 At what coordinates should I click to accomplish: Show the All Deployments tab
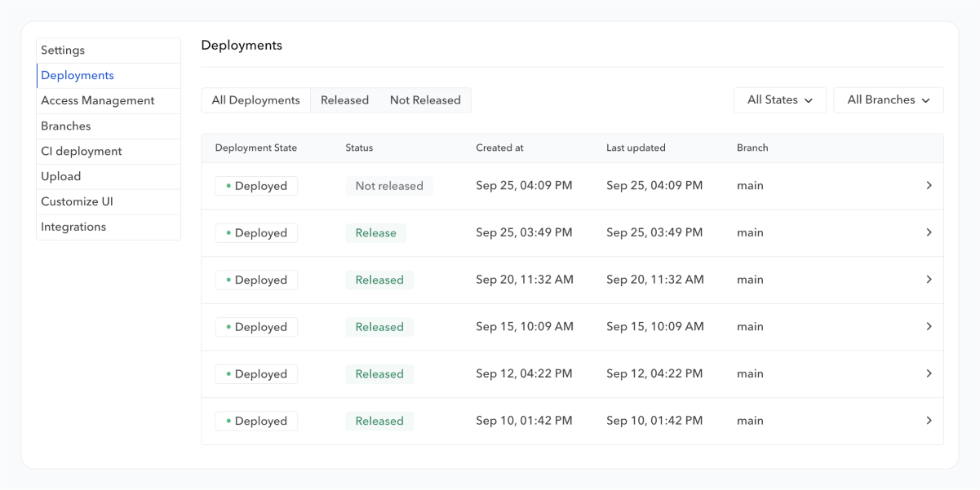click(256, 100)
